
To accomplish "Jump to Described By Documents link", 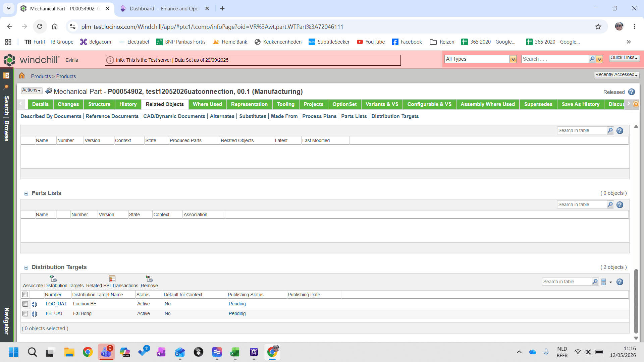I will click(x=51, y=116).
